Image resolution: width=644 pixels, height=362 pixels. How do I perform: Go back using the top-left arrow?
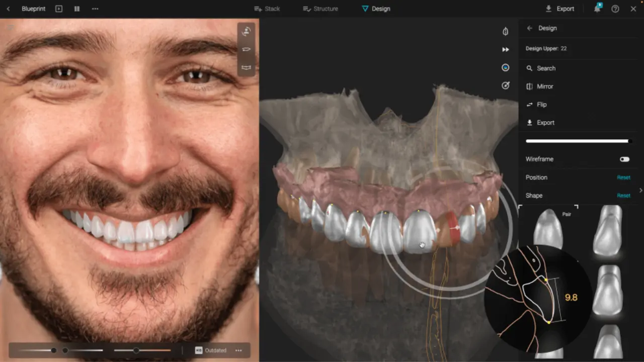point(8,9)
